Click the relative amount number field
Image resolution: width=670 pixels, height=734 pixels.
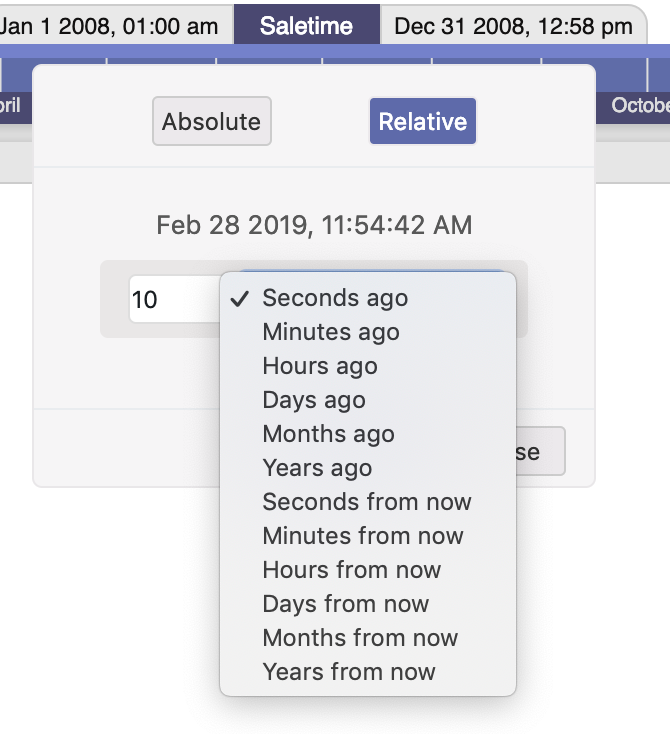(172, 300)
